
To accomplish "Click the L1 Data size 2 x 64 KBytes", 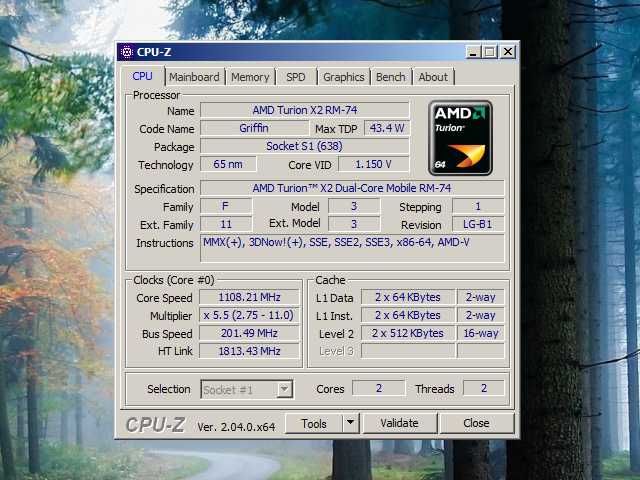I will pyautogui.click(x=408, y=297).
